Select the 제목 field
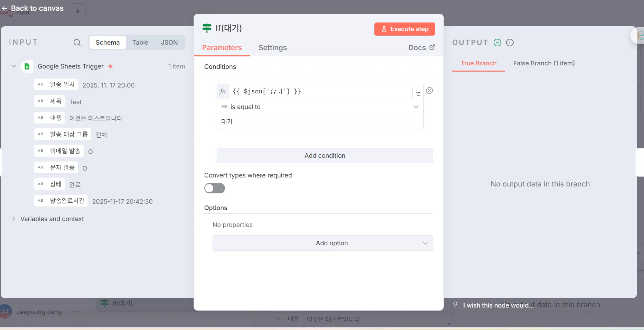 pos(49,101)
